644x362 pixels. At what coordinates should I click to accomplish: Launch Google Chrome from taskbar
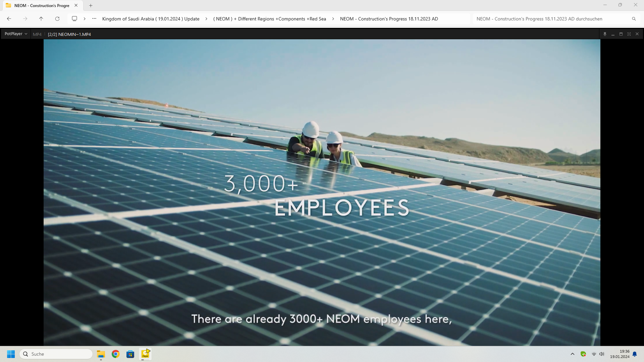tap(116, 354)
